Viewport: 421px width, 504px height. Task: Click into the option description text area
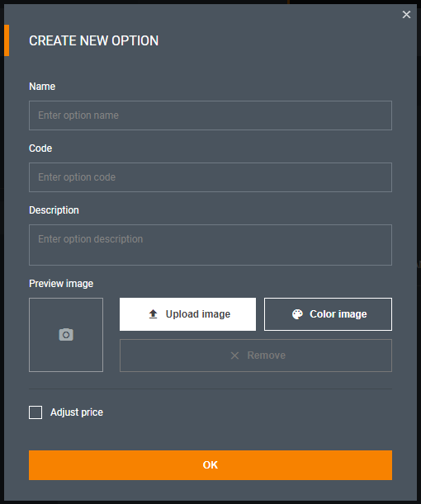pyautogui.click(x=210, y=245)
